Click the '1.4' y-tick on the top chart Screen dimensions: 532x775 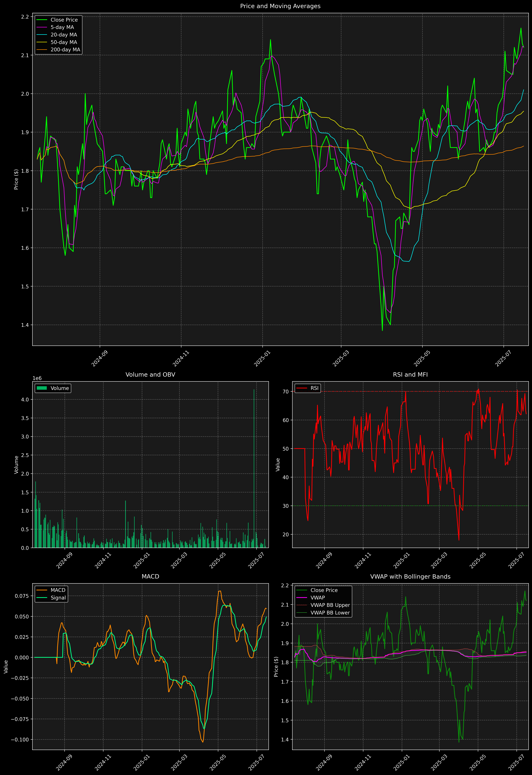click(x=25, y=325)
